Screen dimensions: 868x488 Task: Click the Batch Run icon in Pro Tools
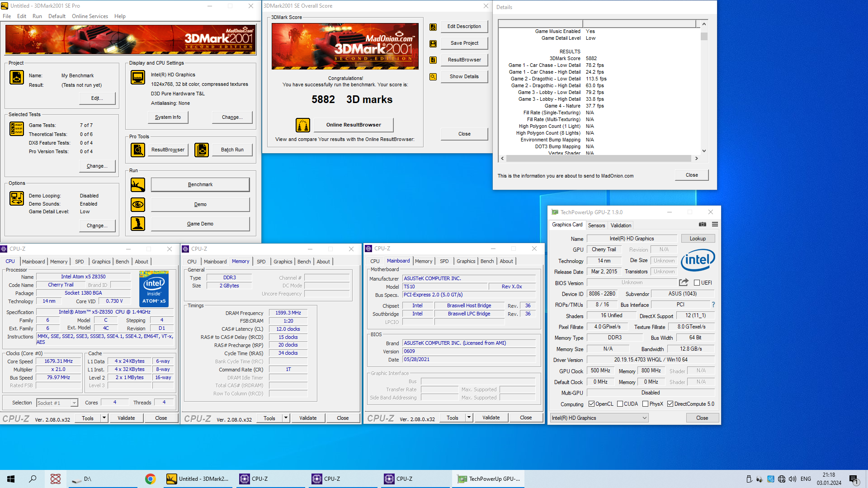click(x=202, y=150)
